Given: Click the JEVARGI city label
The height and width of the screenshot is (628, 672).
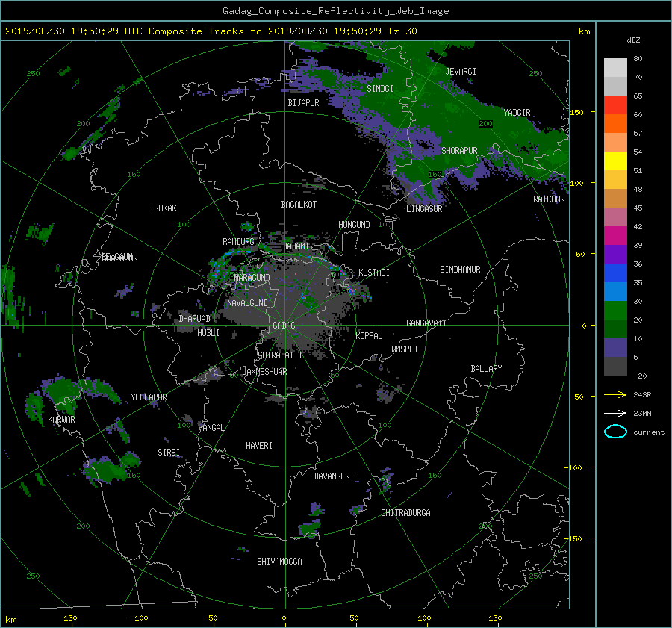Looking at the screenshot, I should 461,72.
